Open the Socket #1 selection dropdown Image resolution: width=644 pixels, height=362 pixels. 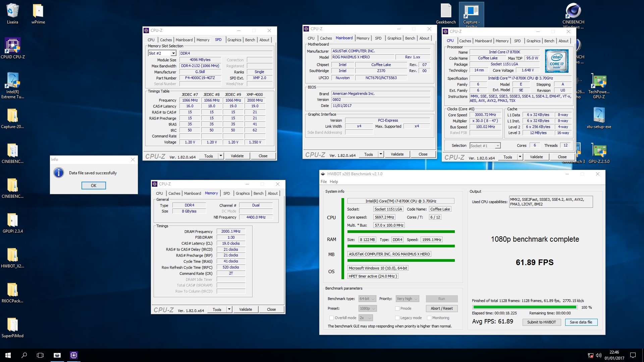[485, 145]
